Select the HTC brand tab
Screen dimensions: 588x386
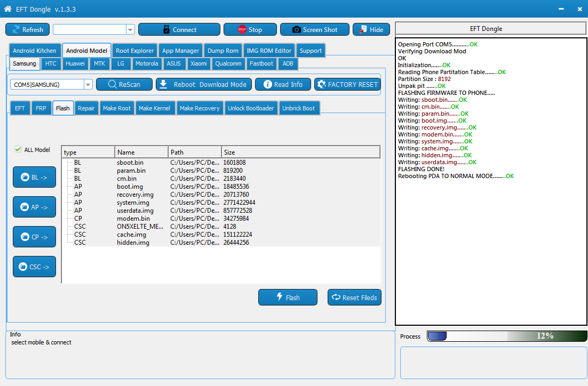51,63
